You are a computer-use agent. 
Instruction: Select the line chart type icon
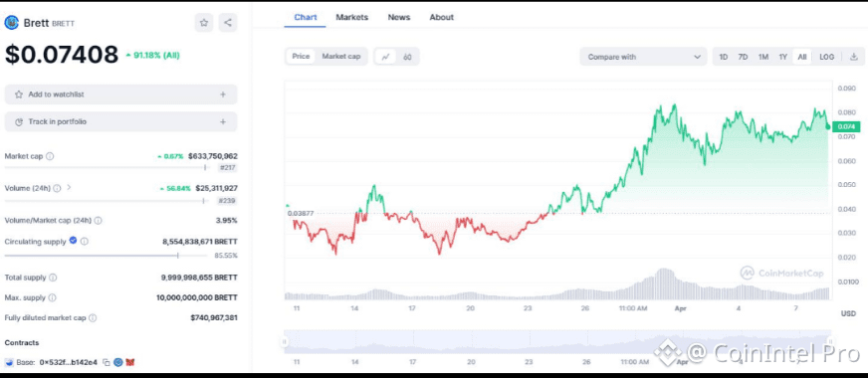click(386, 57)
